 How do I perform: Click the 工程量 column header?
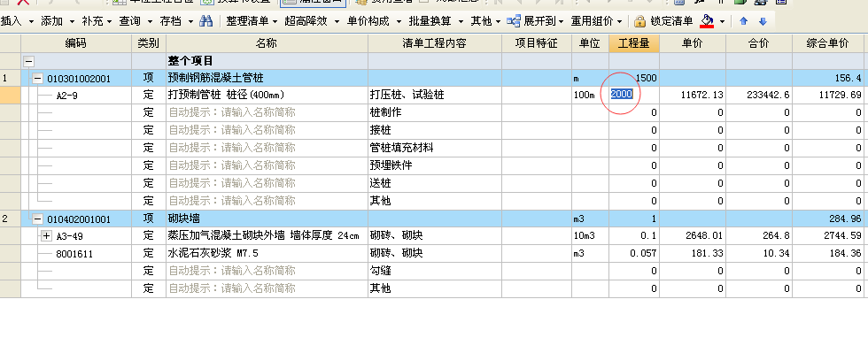click(x=634, y=43)
